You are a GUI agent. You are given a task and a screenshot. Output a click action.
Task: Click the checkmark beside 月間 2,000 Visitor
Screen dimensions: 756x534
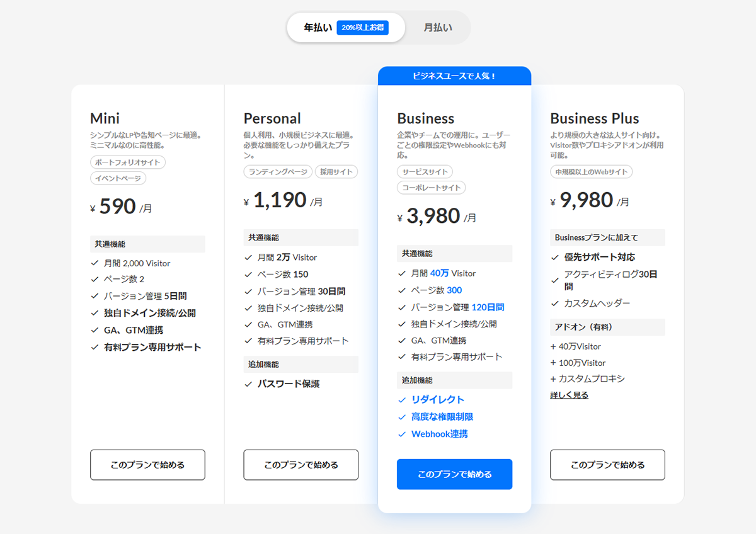click(94, 263)
